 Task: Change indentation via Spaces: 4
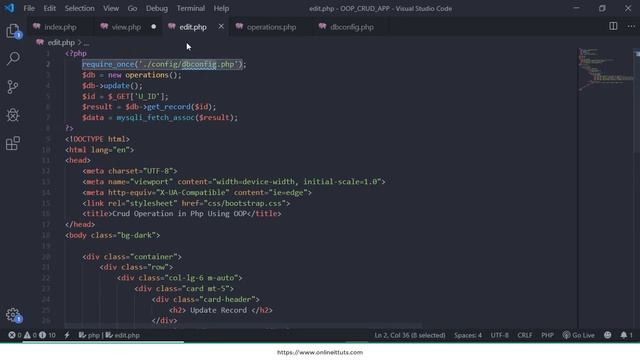[x=468, y=335]
